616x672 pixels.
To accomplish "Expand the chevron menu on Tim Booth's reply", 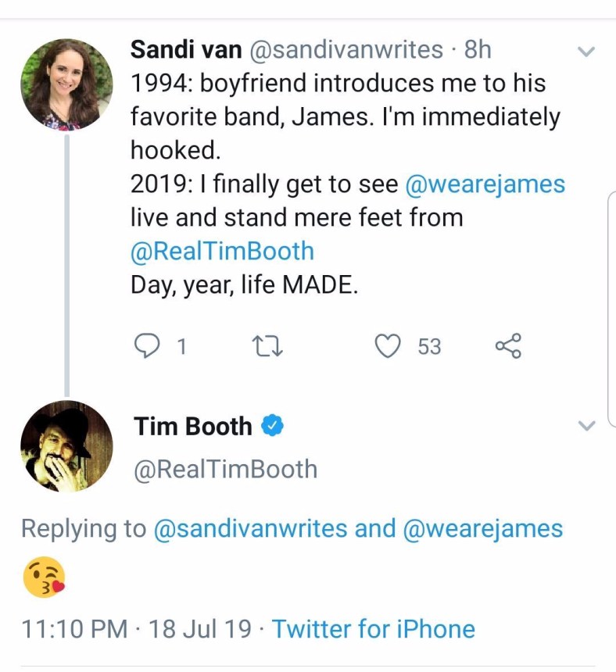I will pyautogui.click(x=586, y=426).
